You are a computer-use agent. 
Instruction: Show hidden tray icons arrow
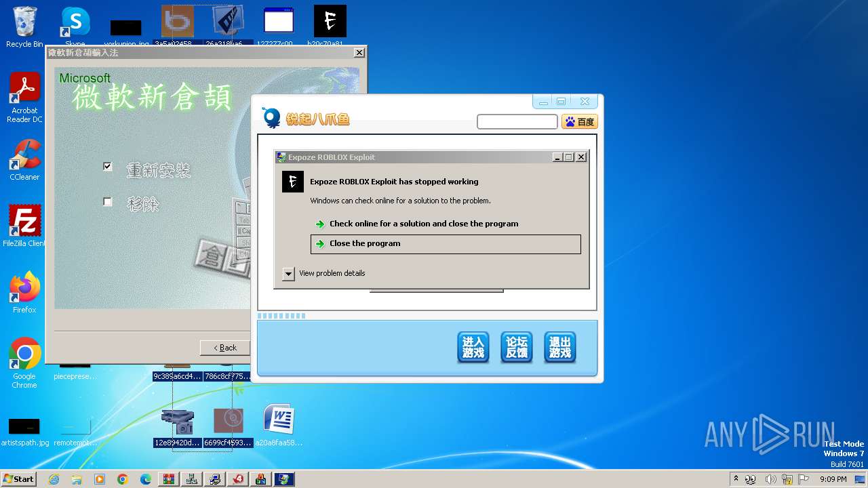tap(736, 479)
